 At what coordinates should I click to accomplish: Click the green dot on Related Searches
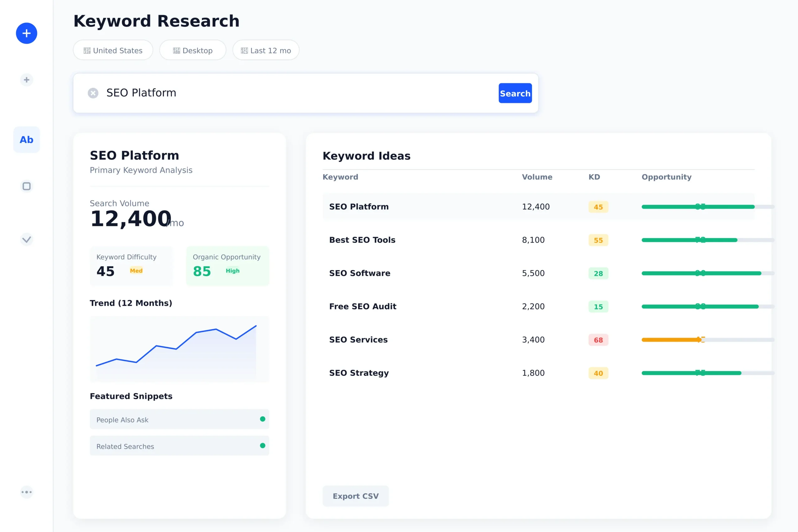pos(262,445)
